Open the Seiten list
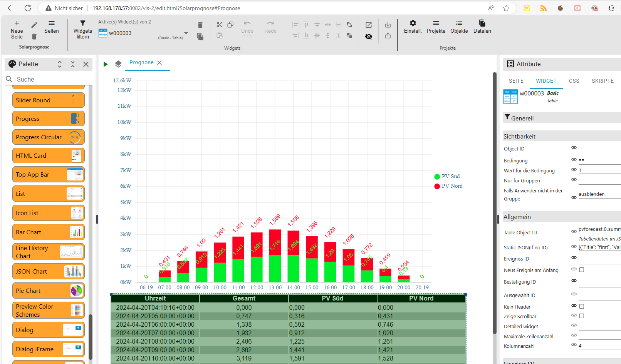Screen dimensions: 621x364 pos(52,27)
